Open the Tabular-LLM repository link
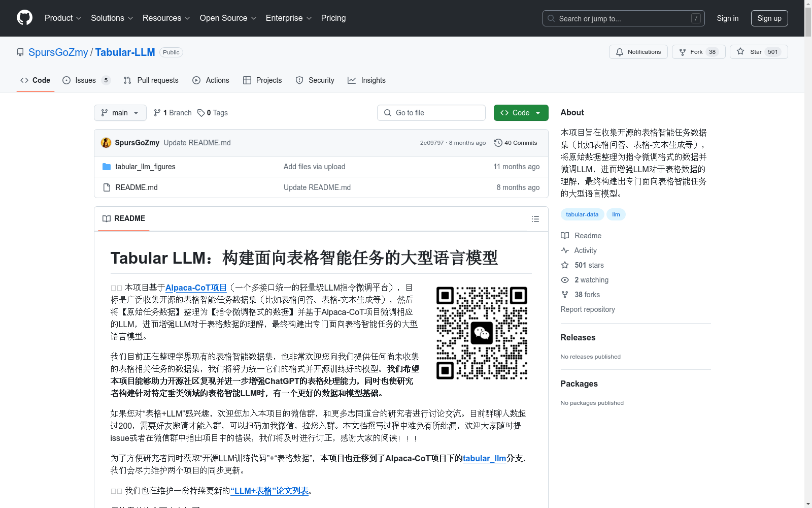The height and width of the screenshot is (508, 812). pos(125,52)
